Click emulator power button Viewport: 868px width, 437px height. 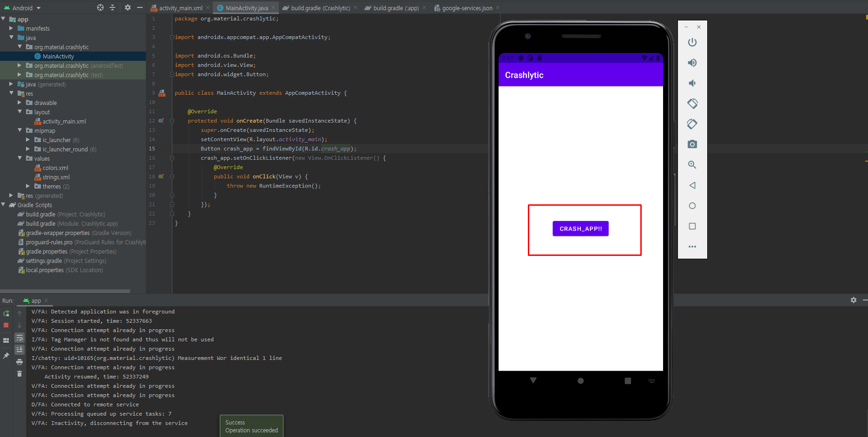click(x=692, y=42)
